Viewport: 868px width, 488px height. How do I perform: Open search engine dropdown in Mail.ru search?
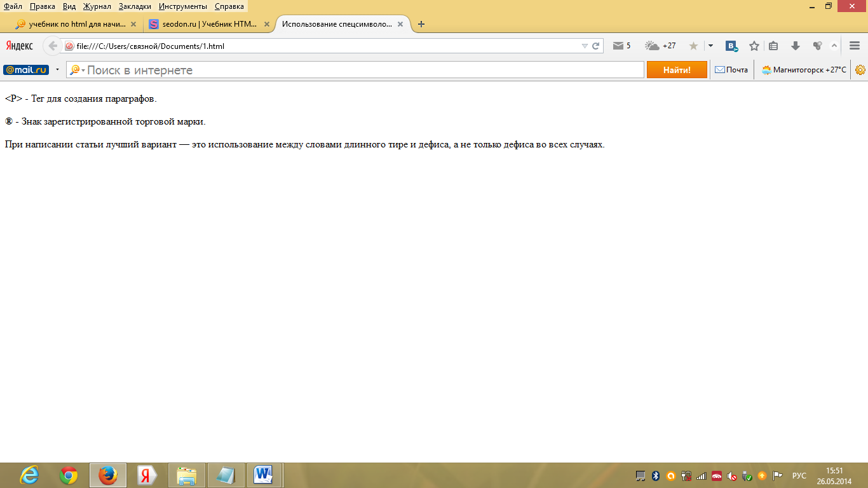click(x=78, y=70)
